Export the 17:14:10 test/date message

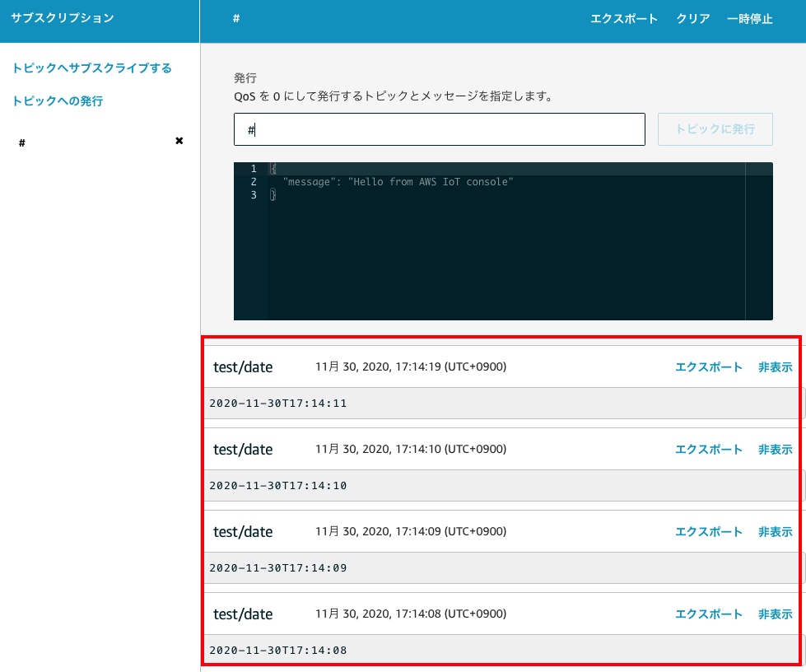coord(709,450)
